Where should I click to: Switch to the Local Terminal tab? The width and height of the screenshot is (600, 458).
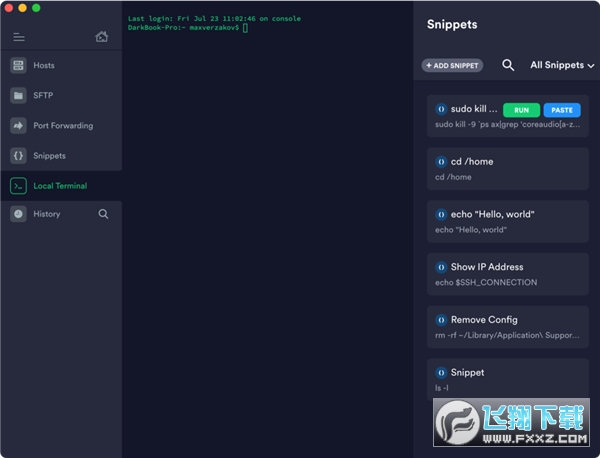pos(60,186)
